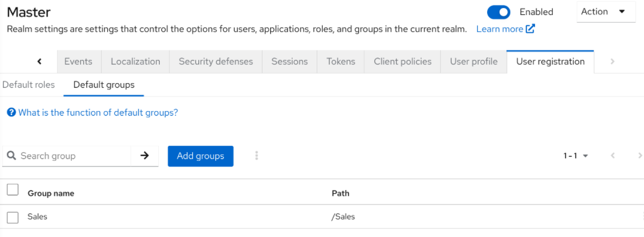Click the magnifier icon in Search group
Image resolution: width=644 pixels, height=237 pixels.
[x=12, y=156]
